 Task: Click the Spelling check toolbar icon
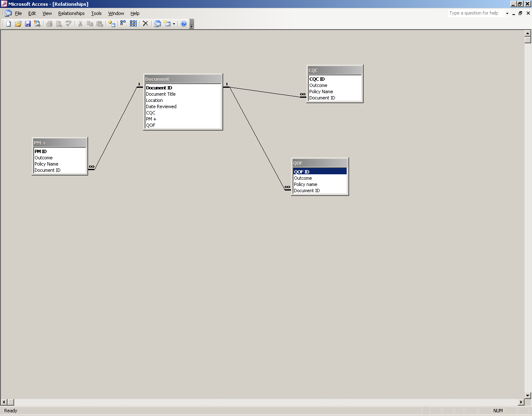point(69,24)
